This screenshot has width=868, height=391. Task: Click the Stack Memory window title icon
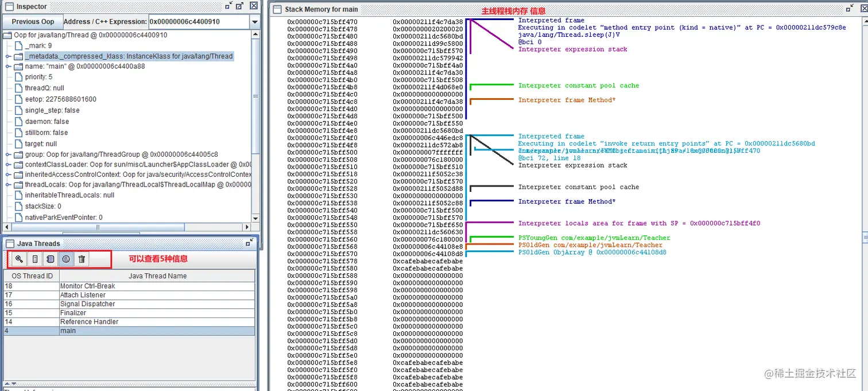pyautogui.click(x=278, y=9)
